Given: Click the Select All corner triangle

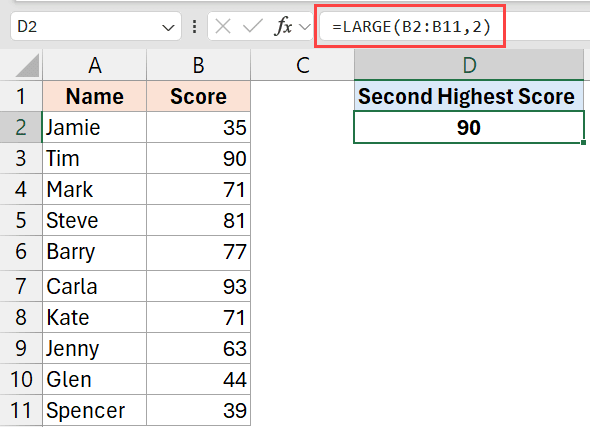Looking at the screenshot, I should coord(27,65).
